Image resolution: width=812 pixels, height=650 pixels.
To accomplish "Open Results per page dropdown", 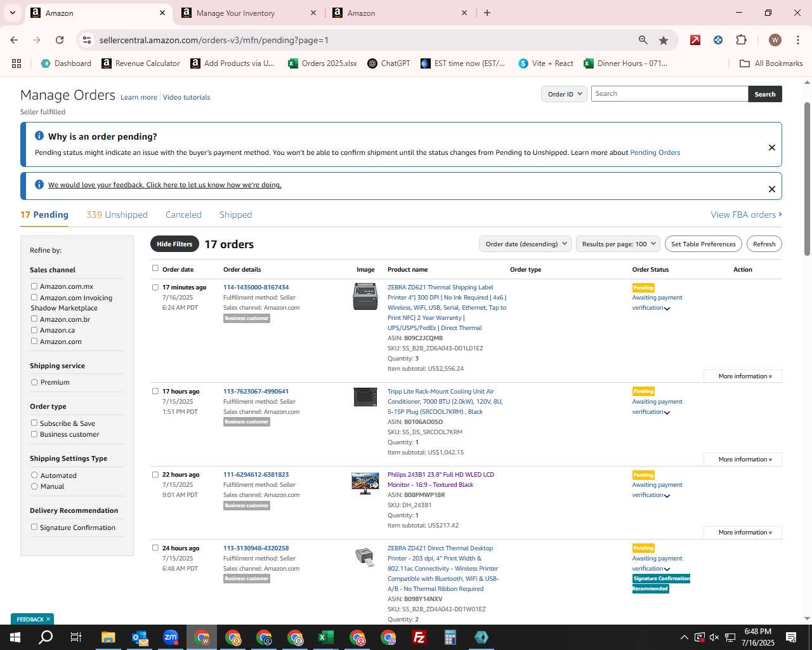I will (x=619, y=244).
